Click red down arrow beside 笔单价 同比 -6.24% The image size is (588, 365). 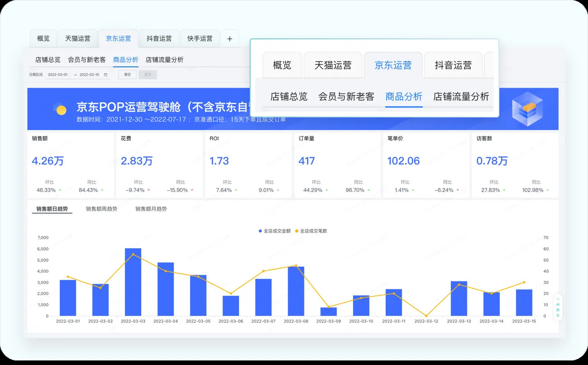[458, 190]
